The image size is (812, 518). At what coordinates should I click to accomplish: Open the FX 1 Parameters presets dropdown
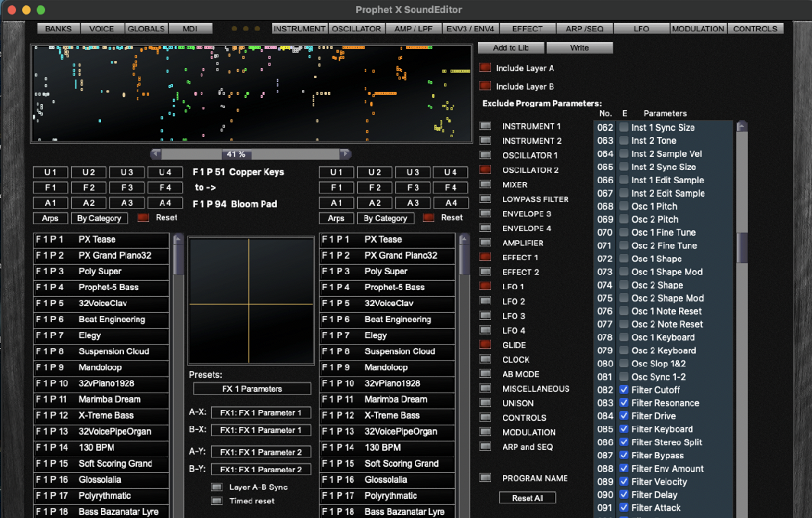click(x=252, y=389)
